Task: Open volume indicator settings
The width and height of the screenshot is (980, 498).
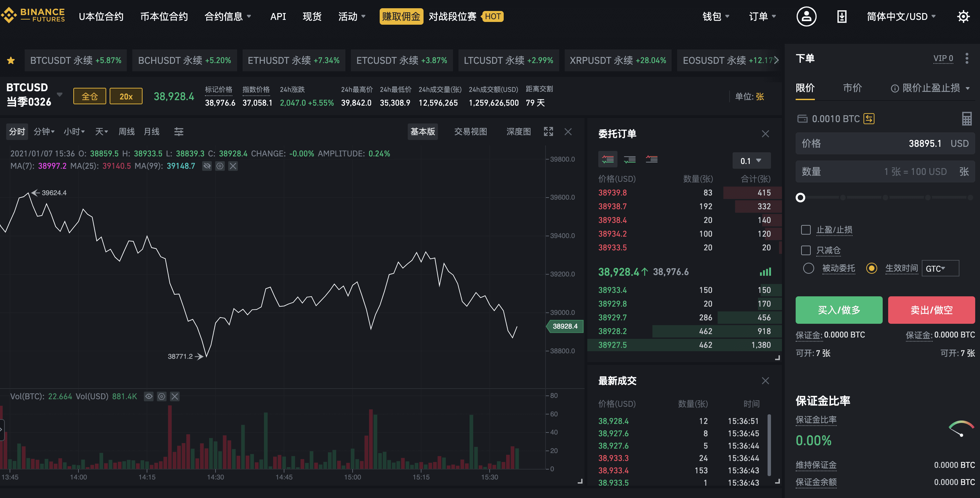Action: pyautogui.click(x=162, y=396)
